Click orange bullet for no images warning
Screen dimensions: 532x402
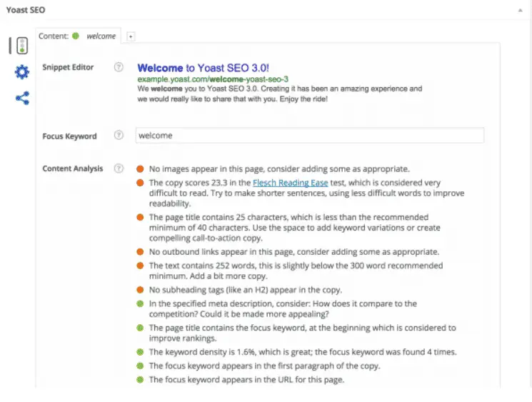coord(140,169)
